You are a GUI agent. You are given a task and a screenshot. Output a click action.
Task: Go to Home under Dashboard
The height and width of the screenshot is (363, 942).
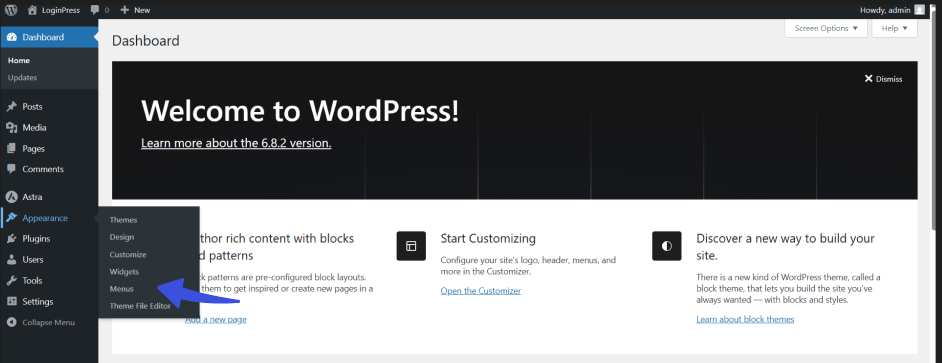coord(19,61)
